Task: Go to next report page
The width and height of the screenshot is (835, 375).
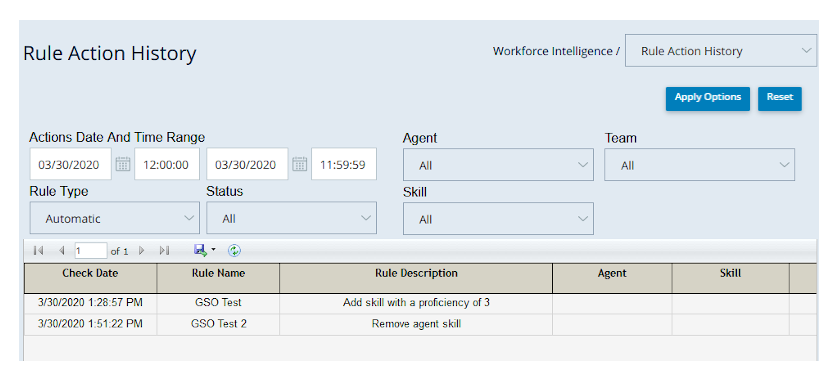Action: point(141,250)
